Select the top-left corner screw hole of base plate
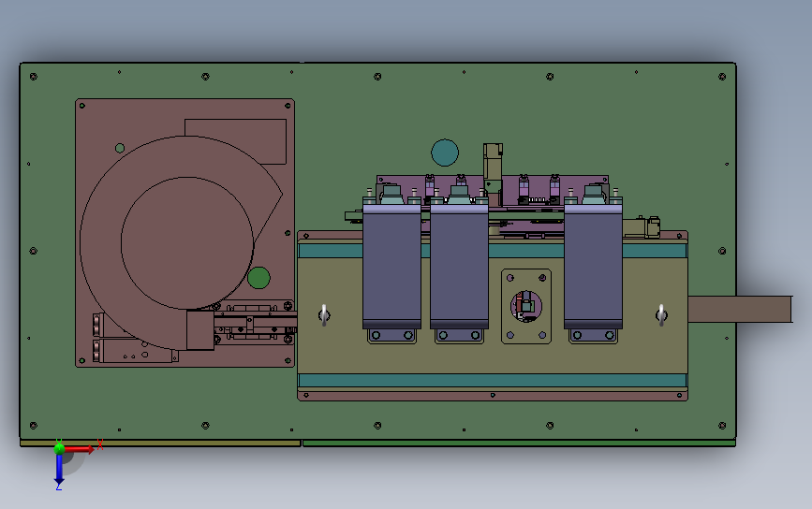Screen dimensions: 812x509 click(34, 77)
